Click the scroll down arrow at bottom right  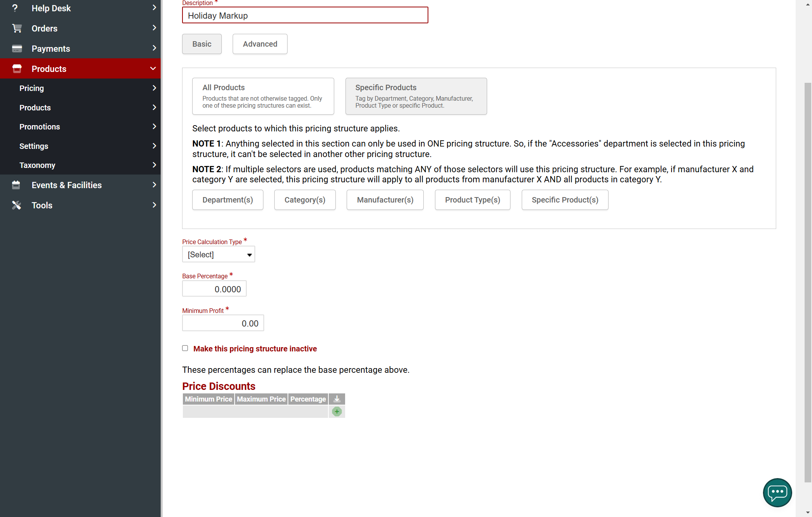808,513
